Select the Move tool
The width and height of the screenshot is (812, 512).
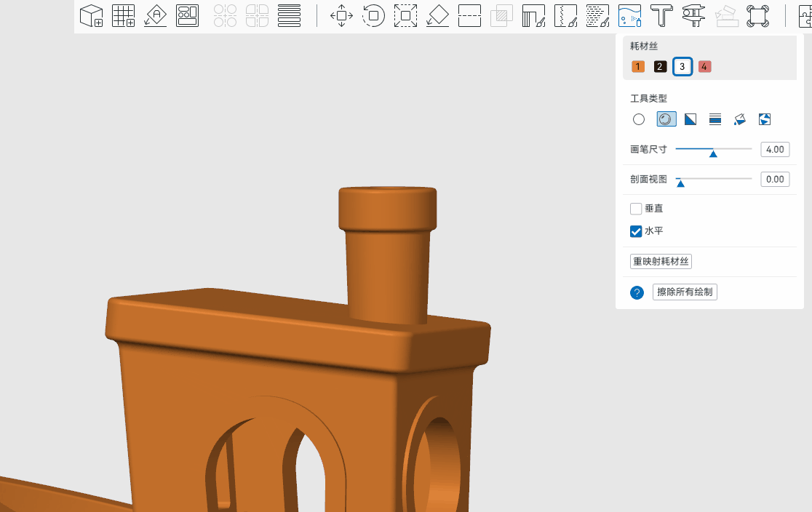[x=342, y=15]
